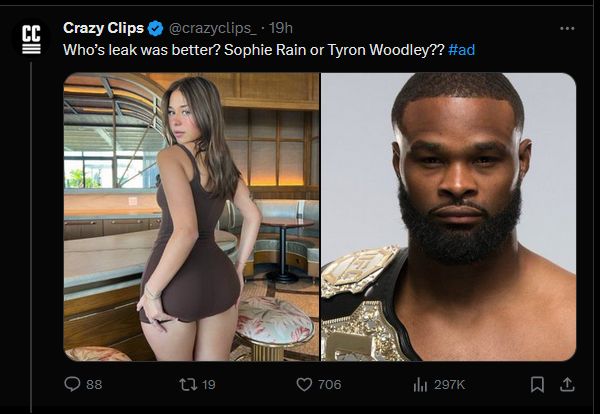
Task: Click the 297K views count
Action: (x=447, y=384)
